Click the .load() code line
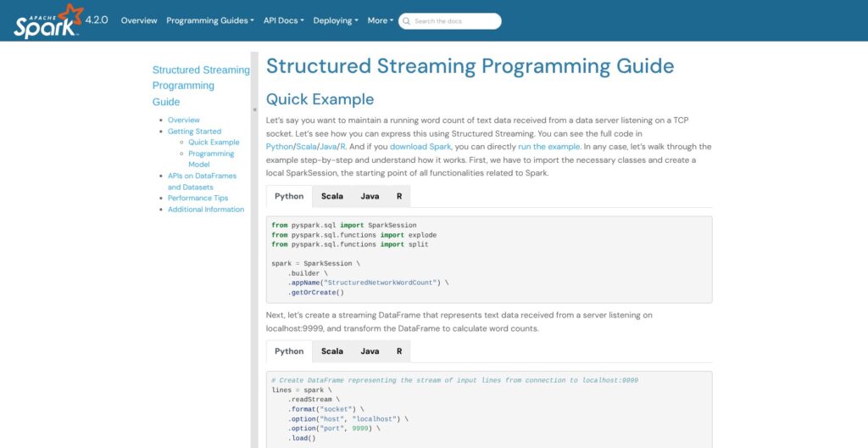Image resolution: width=868 pixels, height=448 pixels. pos(301,439)
